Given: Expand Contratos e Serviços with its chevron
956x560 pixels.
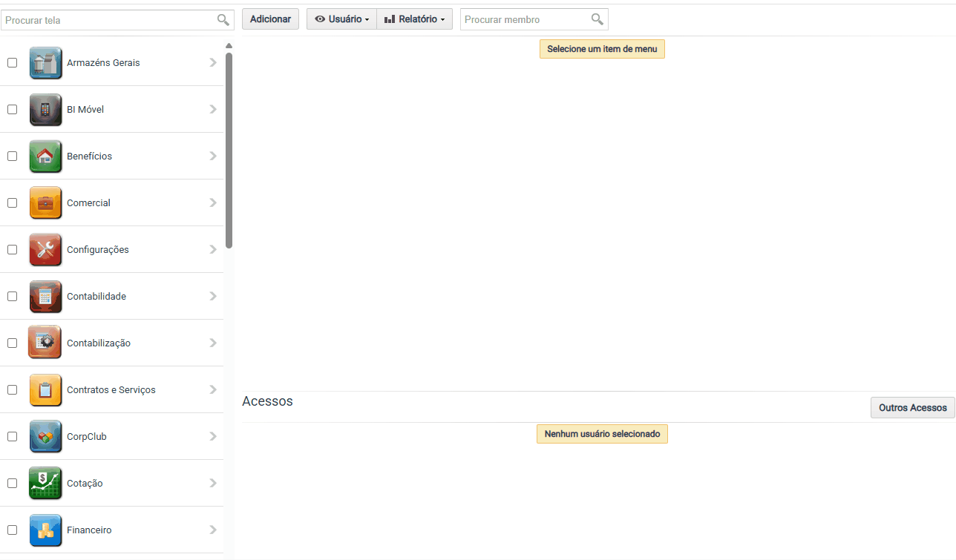Looking at the screenshot, I should 213,390.
